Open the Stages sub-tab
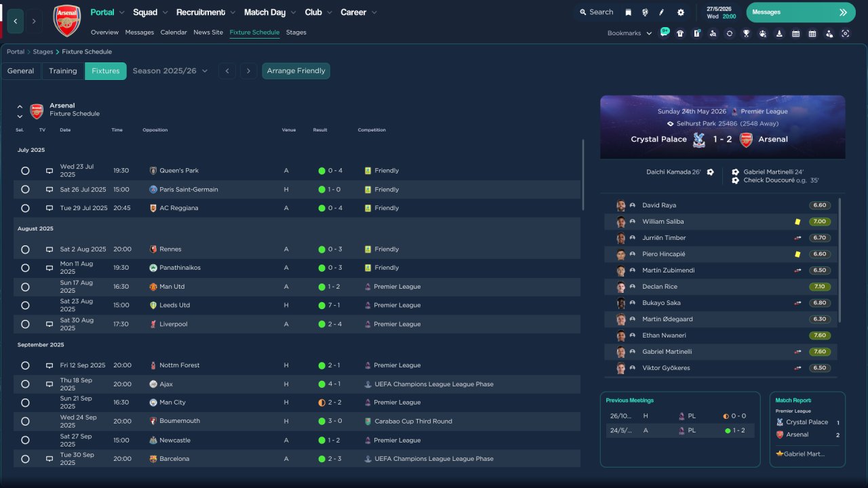 [296, 33]
